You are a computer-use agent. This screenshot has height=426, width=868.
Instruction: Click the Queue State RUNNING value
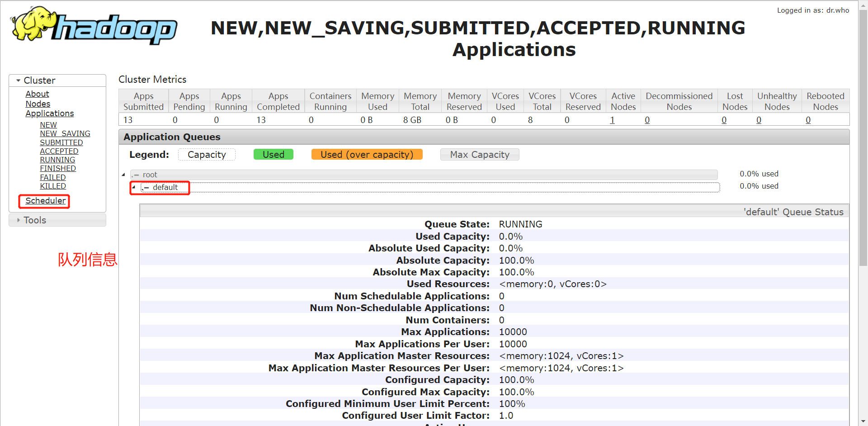(520, 224)
